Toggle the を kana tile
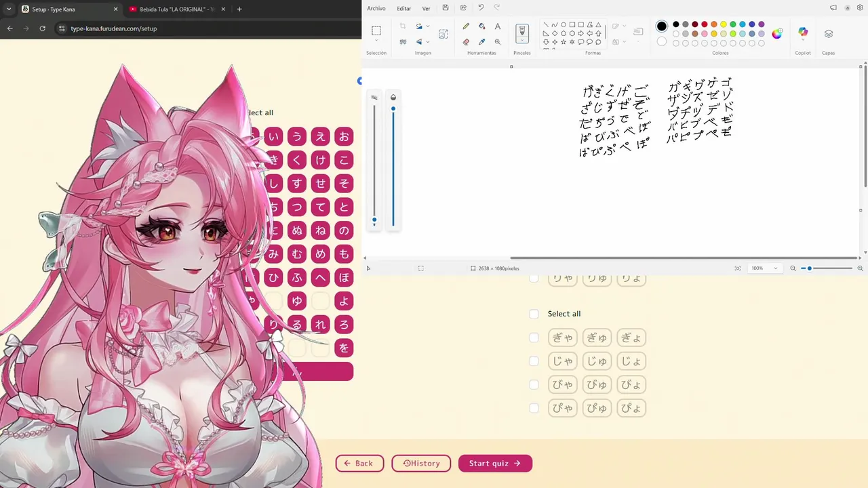868x488 pixels. pos(344,348)
